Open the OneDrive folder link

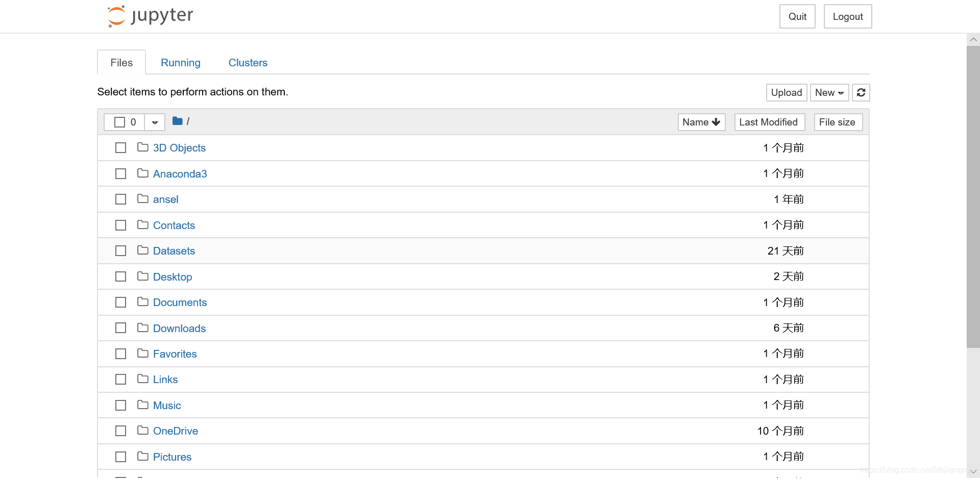coord(176,431)
